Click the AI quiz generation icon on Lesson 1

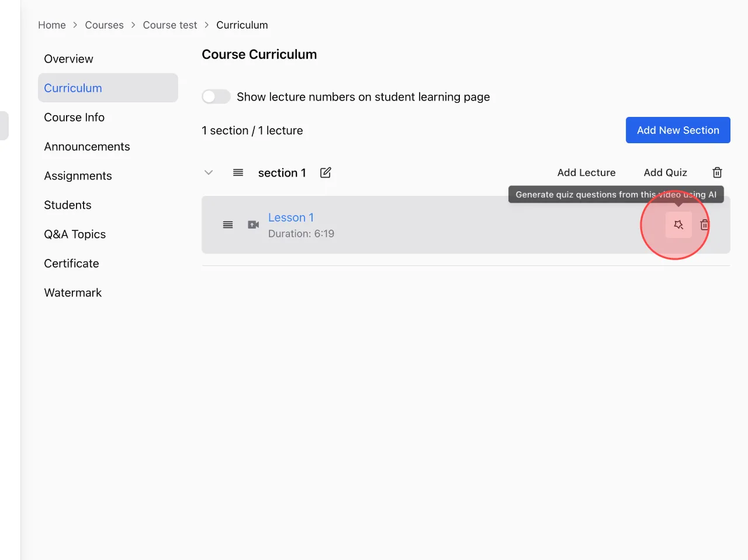pos(678,224)
